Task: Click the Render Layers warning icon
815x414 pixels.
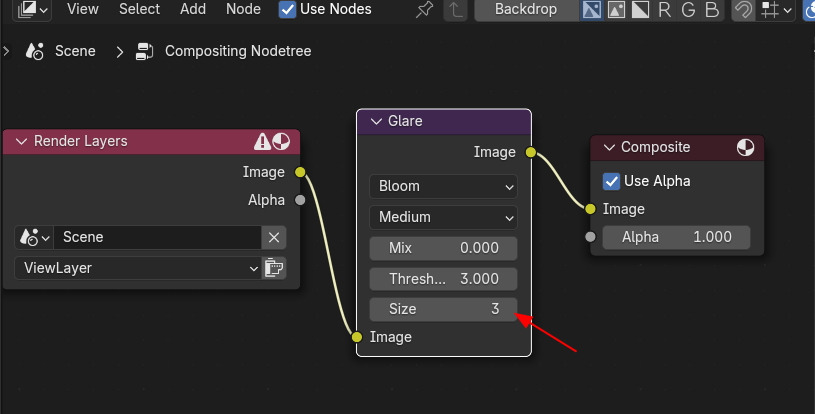Action: (x=262, y=141)
